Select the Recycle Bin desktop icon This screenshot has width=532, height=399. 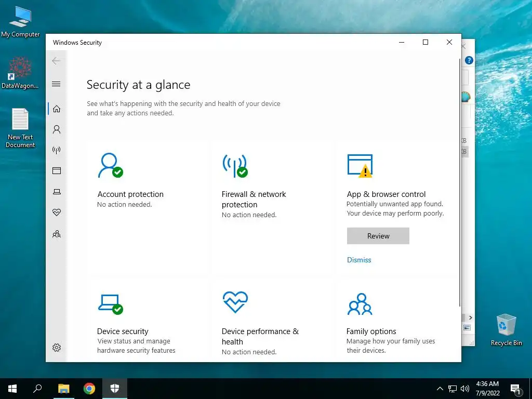pyautogui.click(x=506, y=330)
